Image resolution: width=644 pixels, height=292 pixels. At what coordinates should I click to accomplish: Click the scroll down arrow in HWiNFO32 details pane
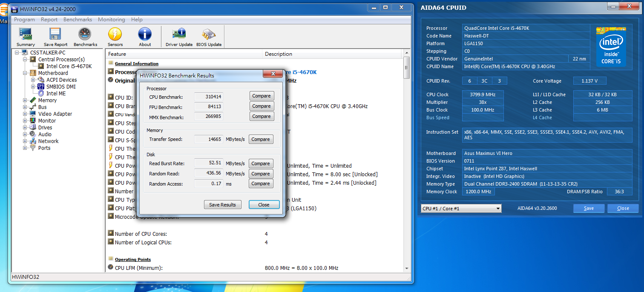coord(407,268)
